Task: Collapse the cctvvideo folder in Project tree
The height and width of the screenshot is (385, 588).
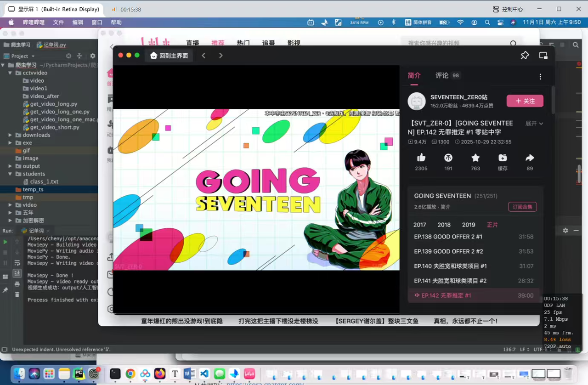Action: tap(11, 73)
